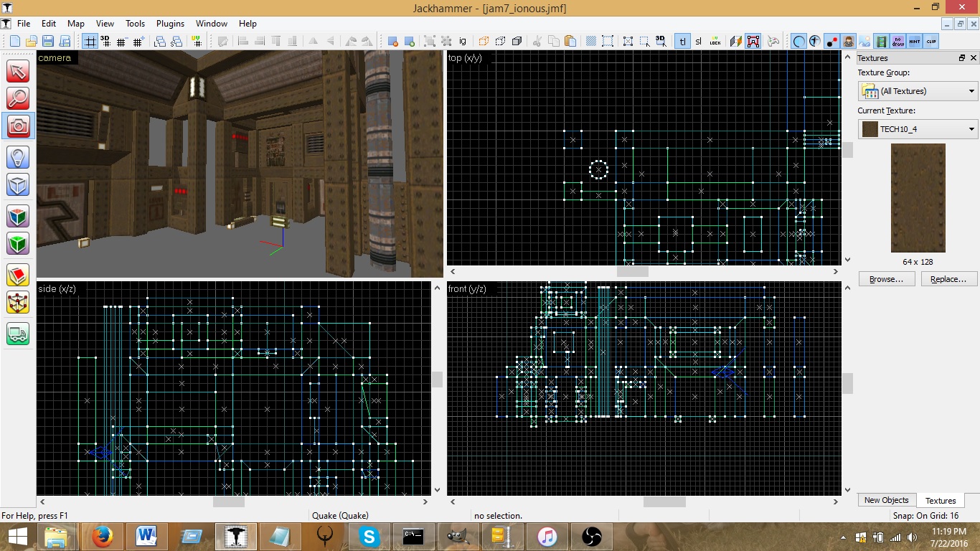
Task: Click the Ungroup objects icon
Action: (x=446, y=41)
